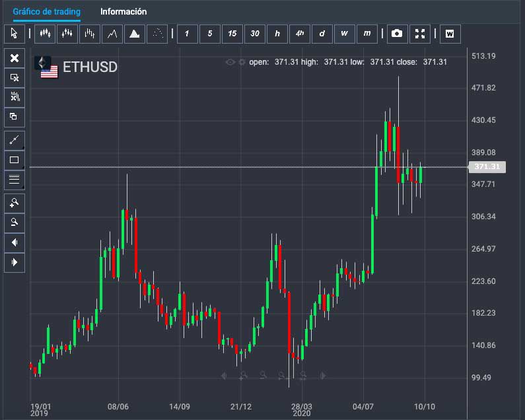This screenshot has width=525, height=420.
Task: Select the horizontal lines tool
Action: [x=15, y=180]
